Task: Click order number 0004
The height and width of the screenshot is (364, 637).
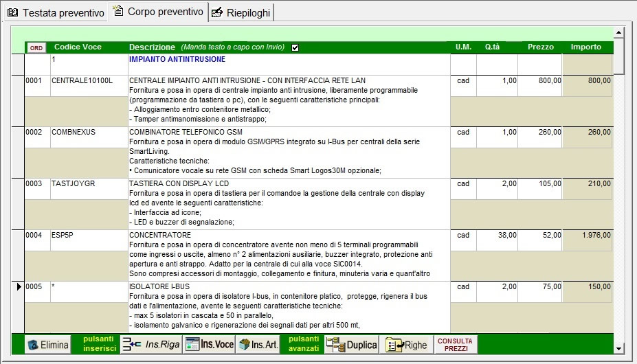Action: [37, 240]
